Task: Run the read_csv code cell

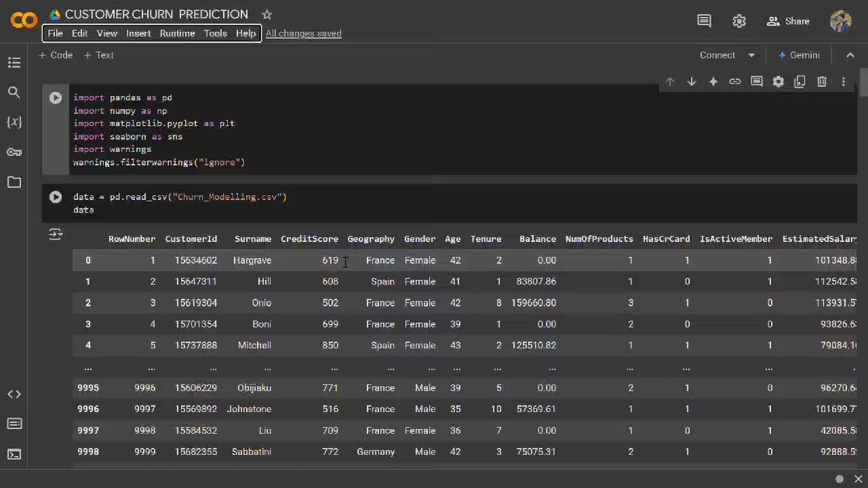Action: [56, 197]
